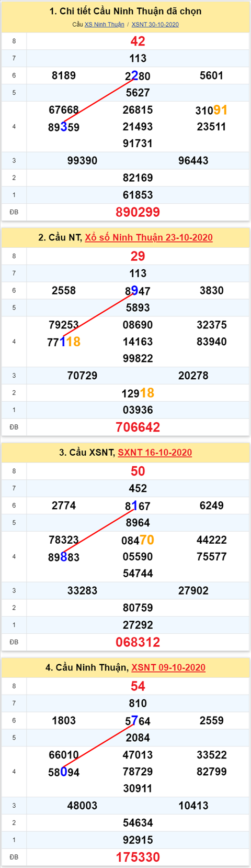Click the number 58094

[x=64, y=772]
